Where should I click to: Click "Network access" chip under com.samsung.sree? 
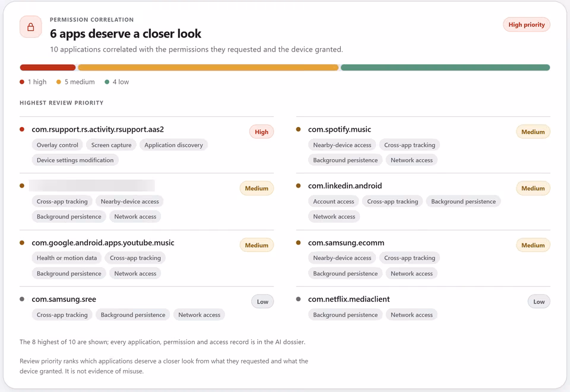pyautogui.click(x=199, y=315)
